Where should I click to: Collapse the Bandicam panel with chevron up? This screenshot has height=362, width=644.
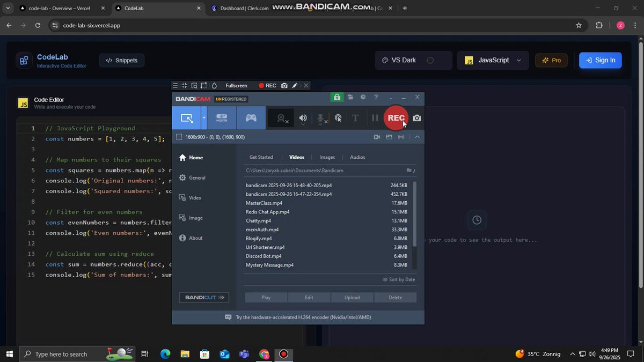(x=417, y=137)
